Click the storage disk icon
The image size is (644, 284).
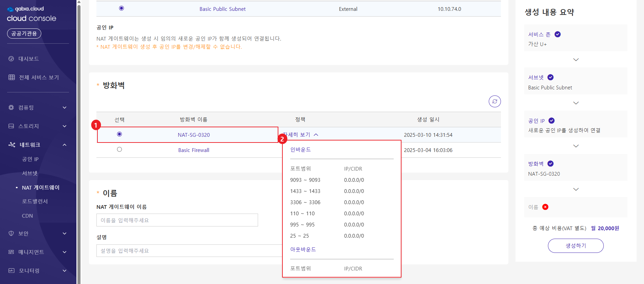pyautogui.click(x=11, y=126)
